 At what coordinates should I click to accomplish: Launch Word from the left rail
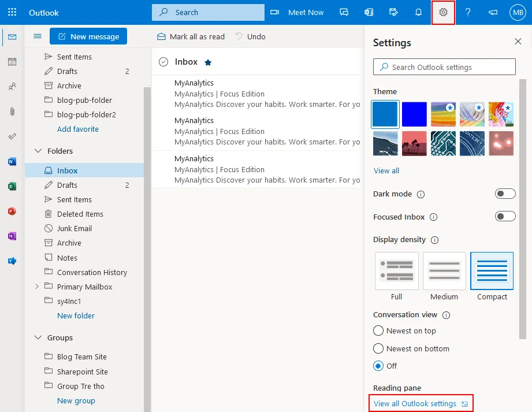[12, 162]
